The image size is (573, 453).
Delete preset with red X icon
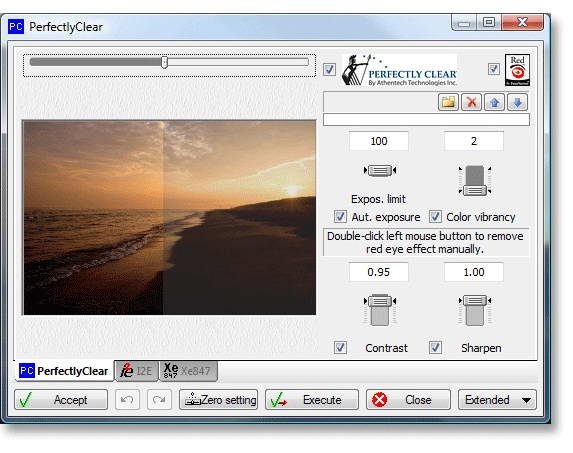pyautogui.click(x=471, y=102)
